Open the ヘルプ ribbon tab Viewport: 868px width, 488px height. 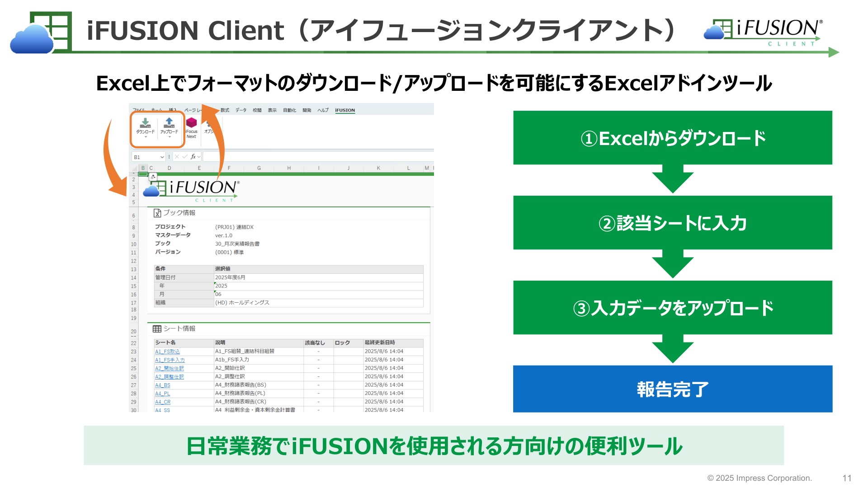323,110
